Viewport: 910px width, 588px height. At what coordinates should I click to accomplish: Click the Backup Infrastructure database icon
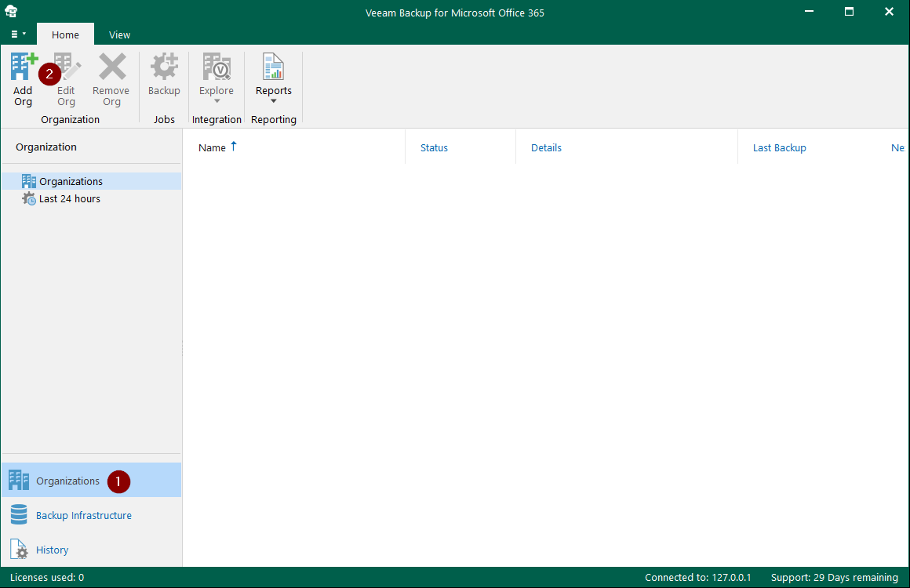point(19,514)
